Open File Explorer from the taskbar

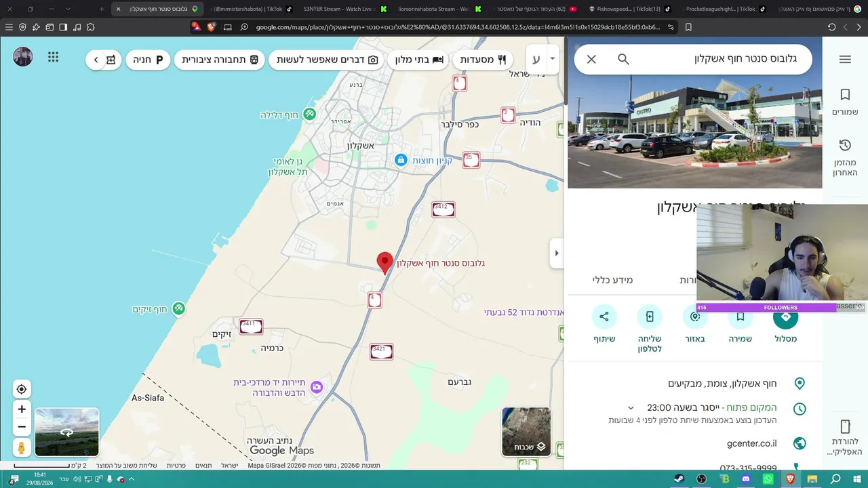[812, 479]
